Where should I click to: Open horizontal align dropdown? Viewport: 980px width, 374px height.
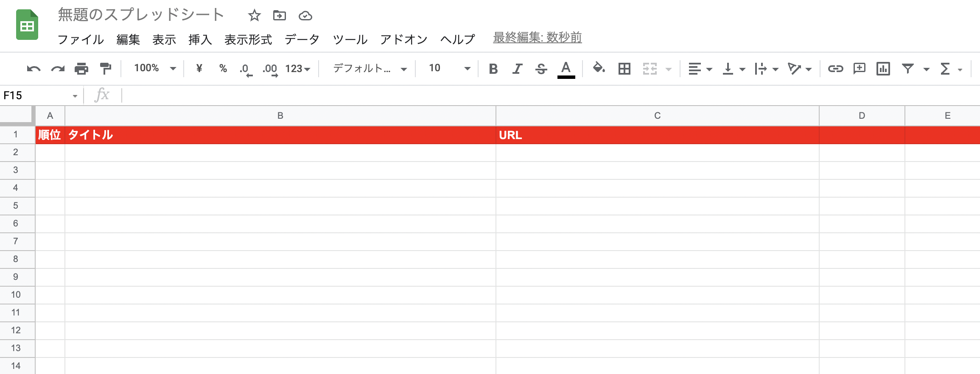coord(700,69)
